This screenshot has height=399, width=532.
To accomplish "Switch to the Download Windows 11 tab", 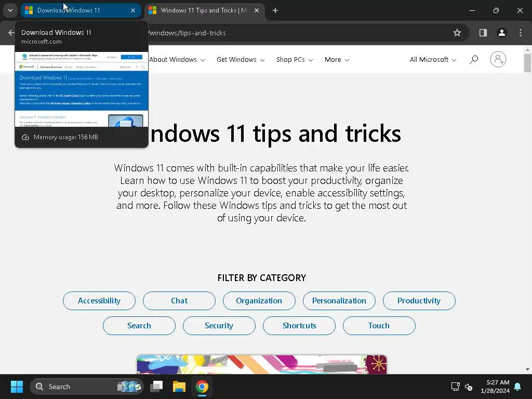I will pyautogui.click(x=81, y=10).
